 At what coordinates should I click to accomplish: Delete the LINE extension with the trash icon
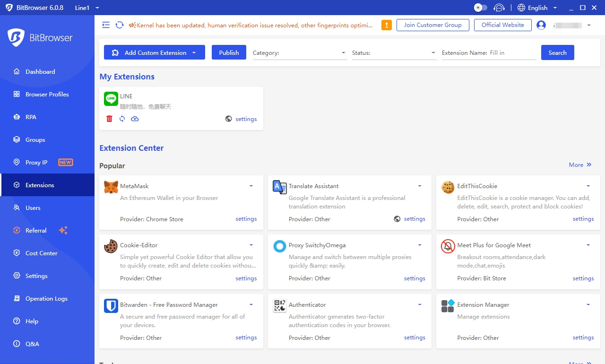point(110,119)
